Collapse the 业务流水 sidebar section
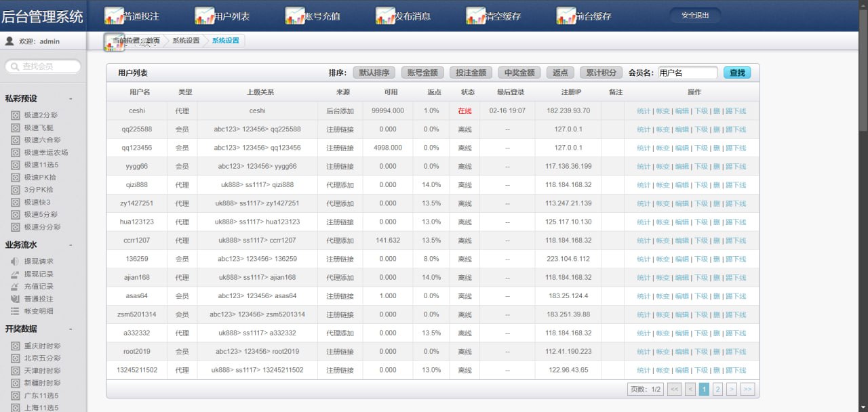This screenshot has height=412, width=868. tap(71, 245)
